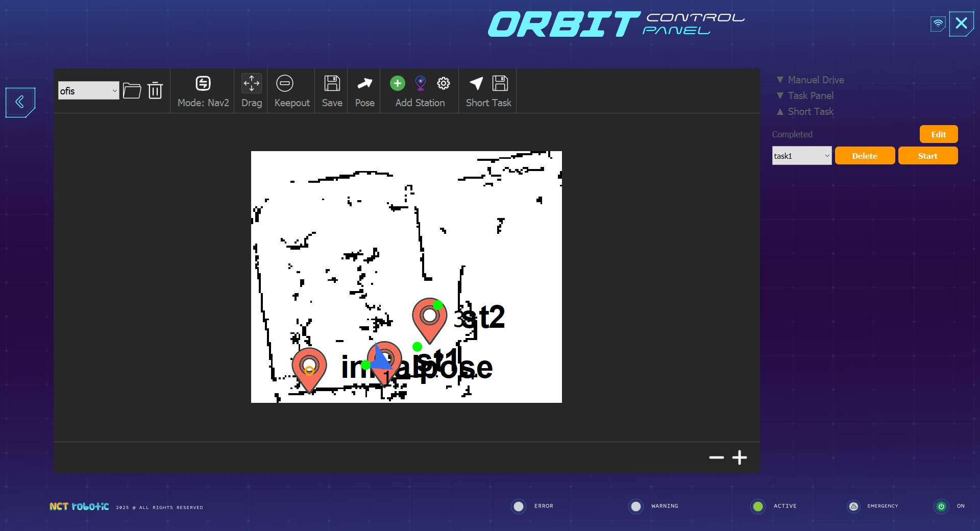Zoom in the map with plus
980x531 pixels.
(739, 457)
